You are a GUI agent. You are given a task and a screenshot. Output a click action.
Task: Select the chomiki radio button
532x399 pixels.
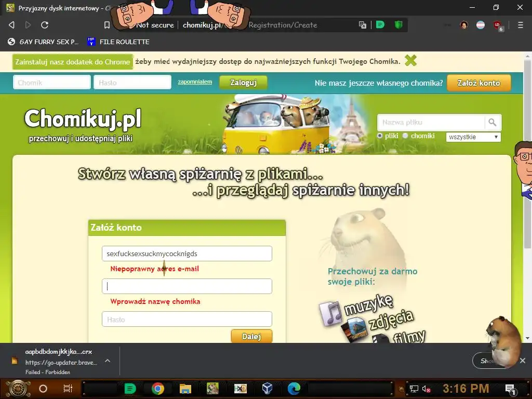[x=405, y=136]
